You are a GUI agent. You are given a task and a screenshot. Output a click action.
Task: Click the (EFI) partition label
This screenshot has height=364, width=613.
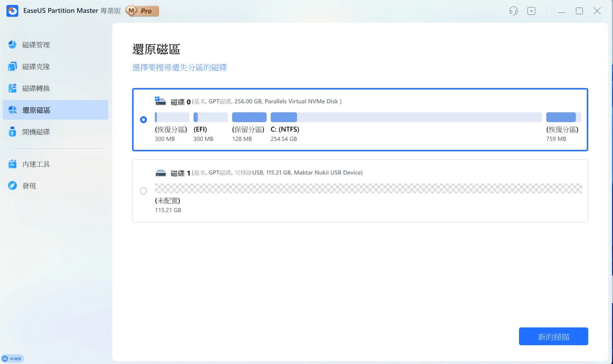pos(200,130)
